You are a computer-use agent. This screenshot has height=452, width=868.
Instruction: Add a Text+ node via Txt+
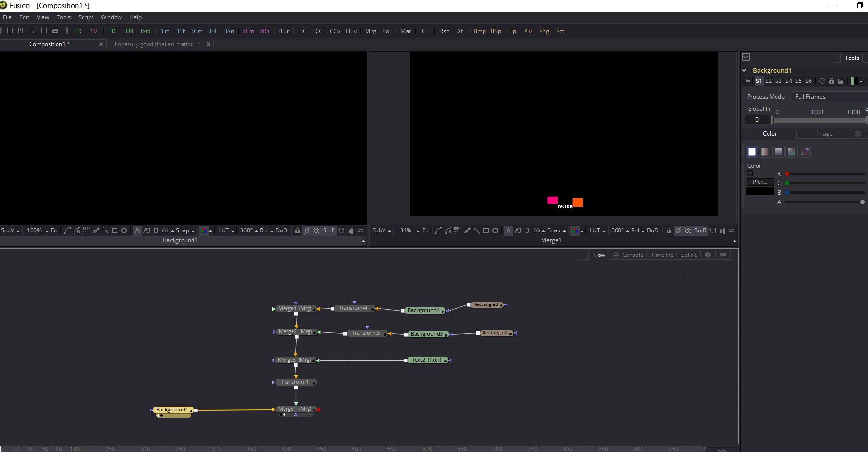pos(145,31)
